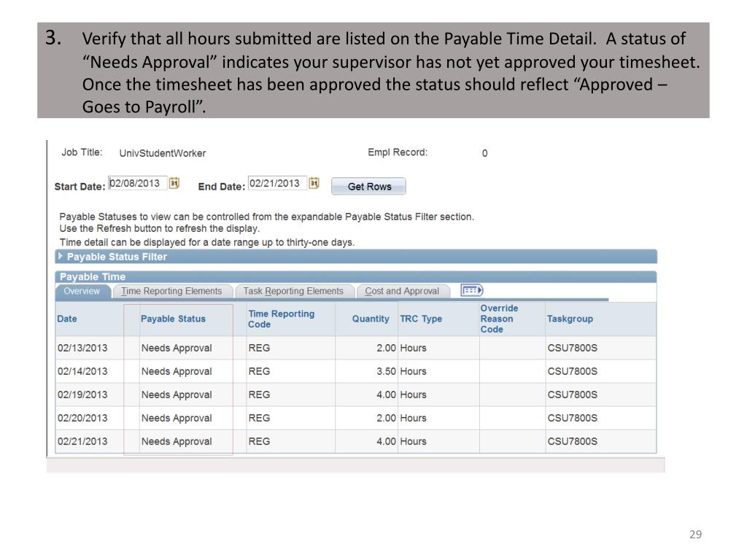Switch to Task Reporting Elements tab
This screenshot has width=747, height=560.
point(293,291)
